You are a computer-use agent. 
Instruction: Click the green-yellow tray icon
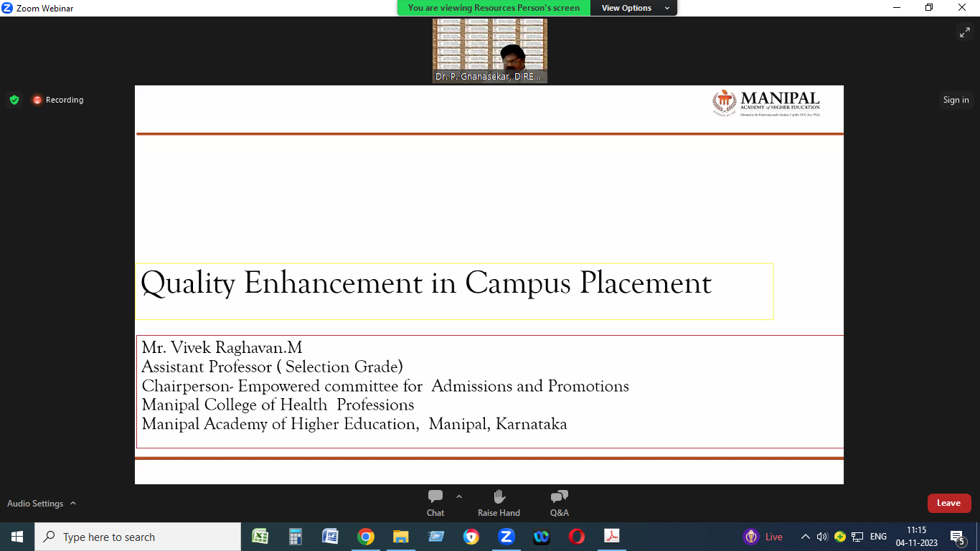(839, 537)
